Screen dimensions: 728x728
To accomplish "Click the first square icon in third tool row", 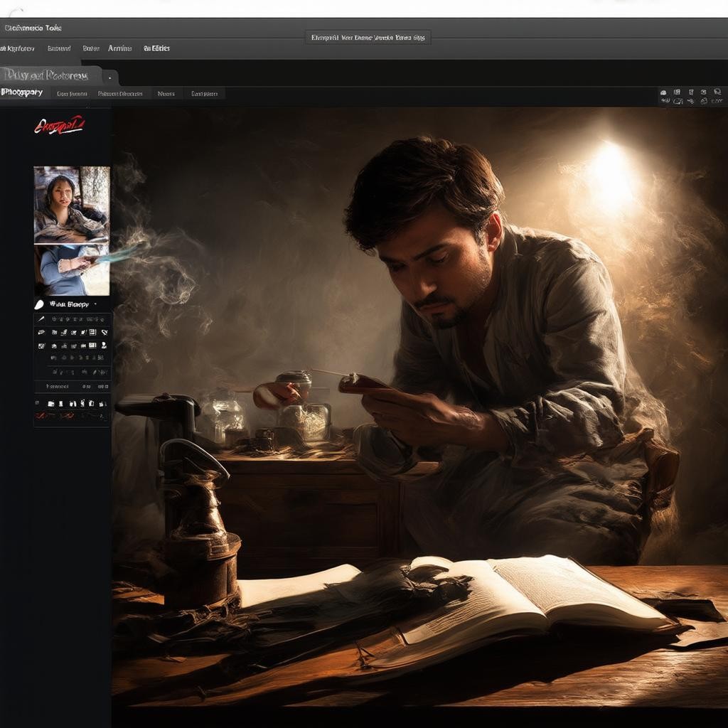I will pos(41,346).
